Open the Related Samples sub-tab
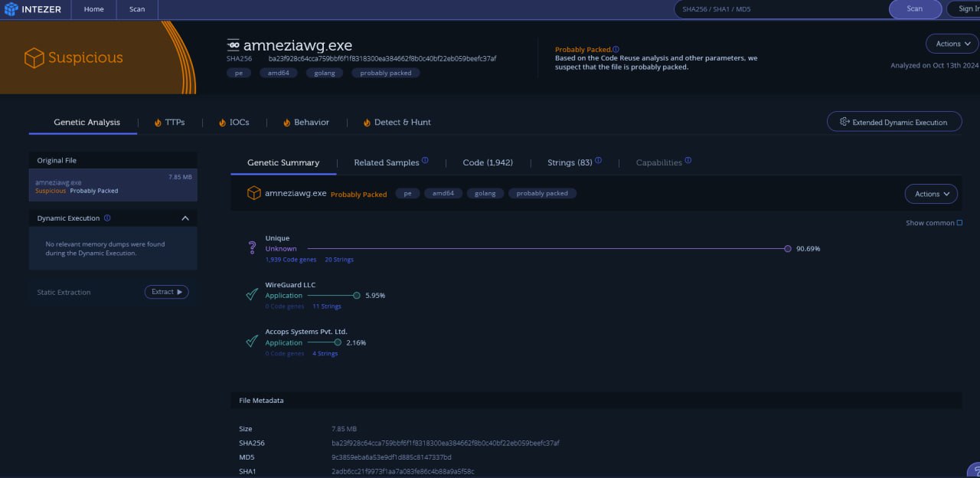 pos(387,162)
